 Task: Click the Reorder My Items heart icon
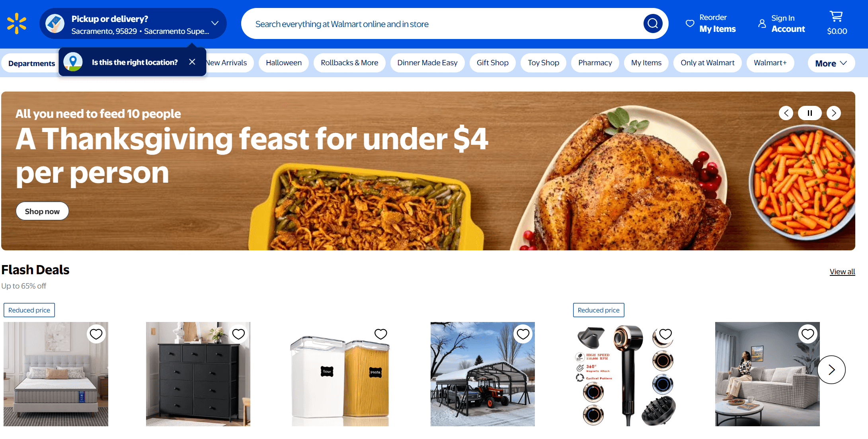pyautogui.click(x=690, y=23)
